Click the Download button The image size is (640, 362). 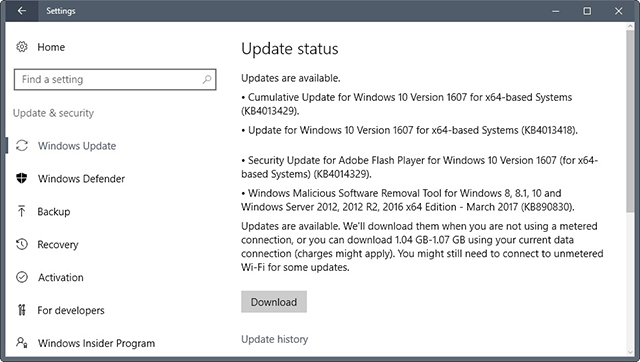pyautogui.click(x=274, y=302)
